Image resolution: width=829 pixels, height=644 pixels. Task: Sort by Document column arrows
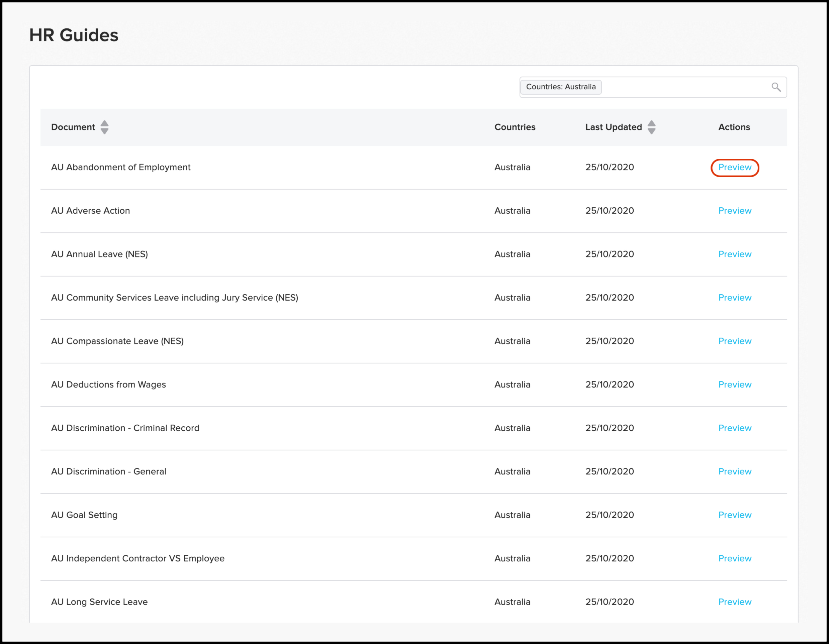click(x=104, y=127)
